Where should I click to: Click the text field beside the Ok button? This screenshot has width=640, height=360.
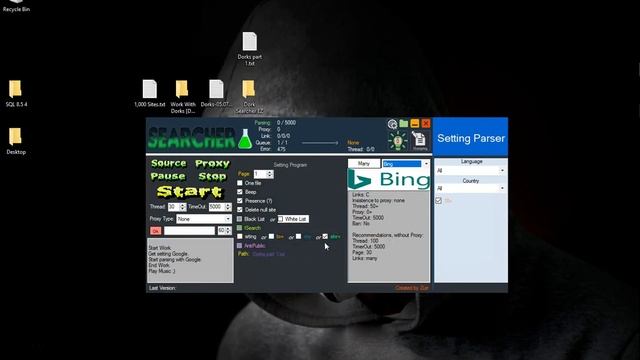(x=189, y=231)
